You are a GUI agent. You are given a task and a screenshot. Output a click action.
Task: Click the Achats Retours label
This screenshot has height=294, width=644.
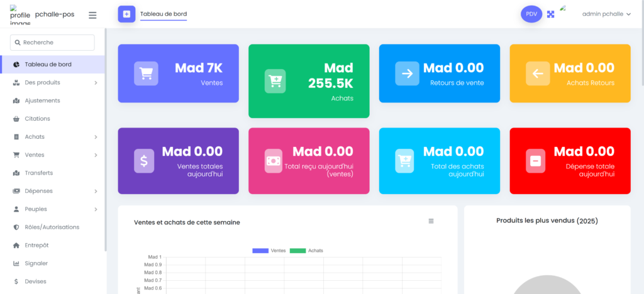click(x=591, y=83)
